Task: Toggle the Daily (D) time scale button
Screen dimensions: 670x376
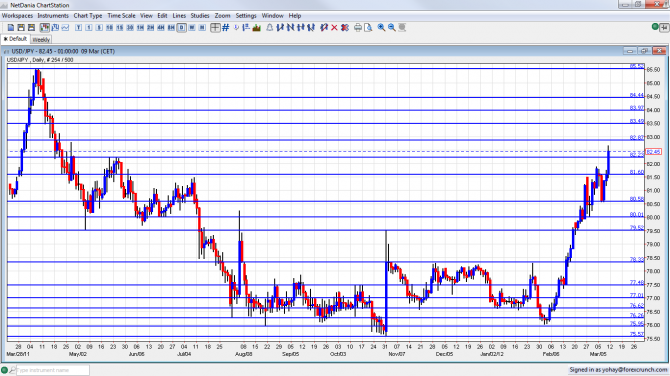Action: click(182, 28)
